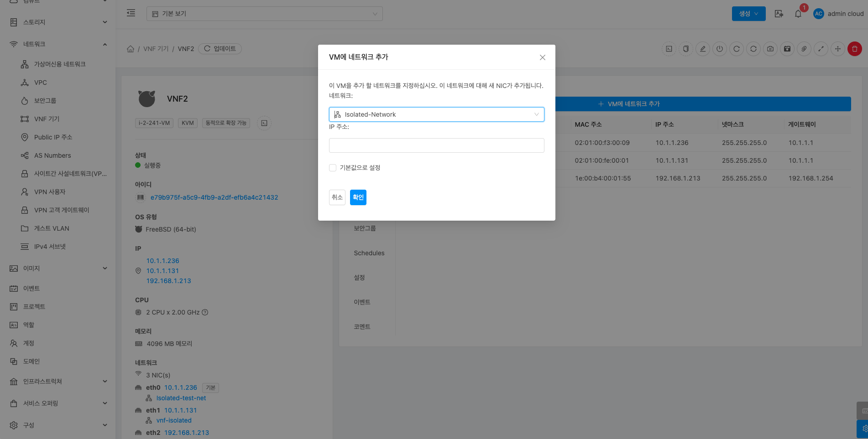Switch to the Schedules tab
Viewport: 868px width, 439px height.
pyautogui.click(x=369, y=253)
